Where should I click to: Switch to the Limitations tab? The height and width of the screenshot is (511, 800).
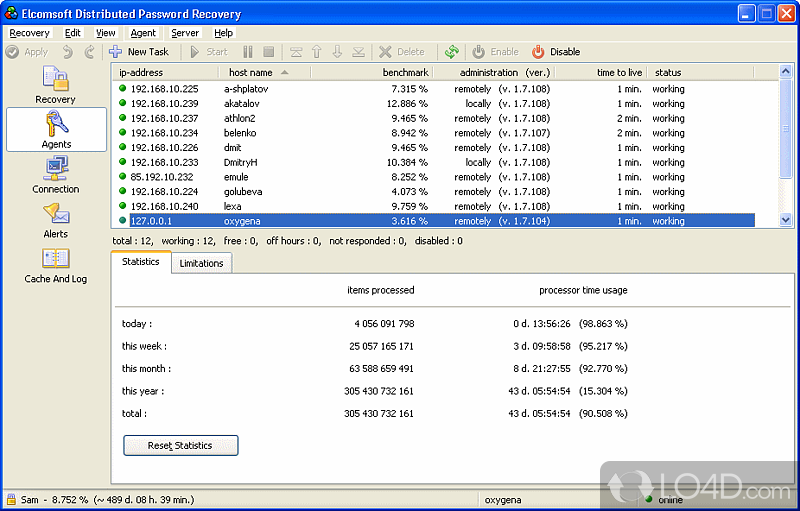pyautogui.click(x=201, y=263)
